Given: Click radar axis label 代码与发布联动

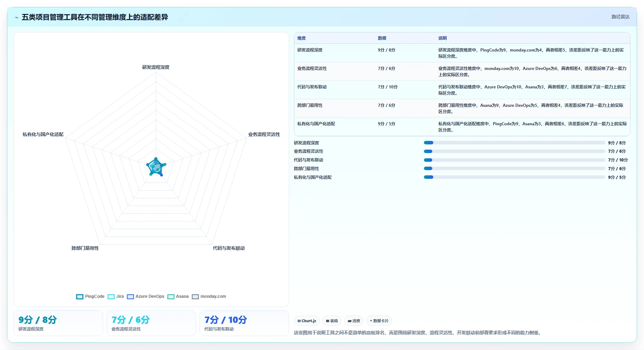Looking at the screenshot, I should pos(229,248).
